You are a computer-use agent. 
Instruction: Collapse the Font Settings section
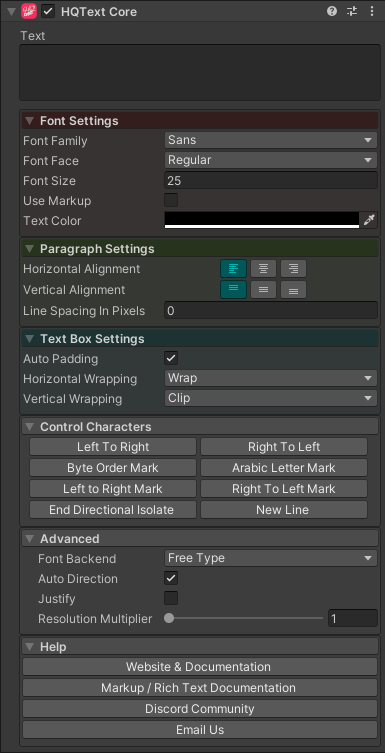coord(30,121)
